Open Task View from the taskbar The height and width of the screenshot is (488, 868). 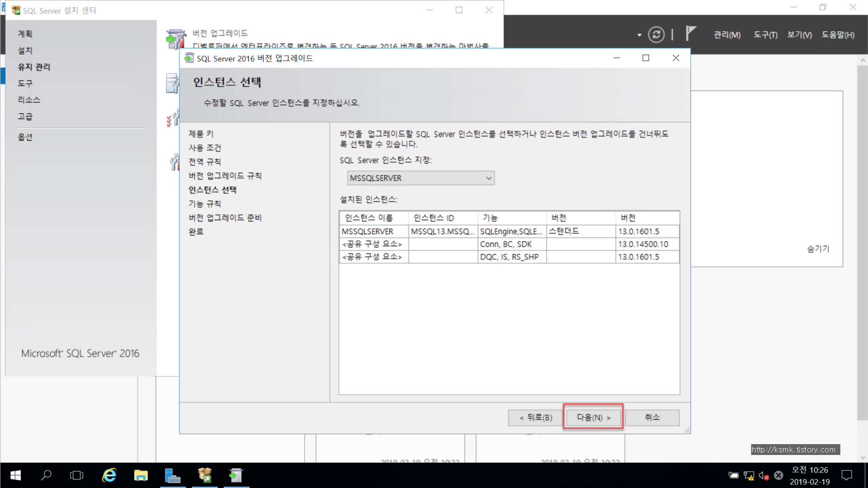click(77, 475)
